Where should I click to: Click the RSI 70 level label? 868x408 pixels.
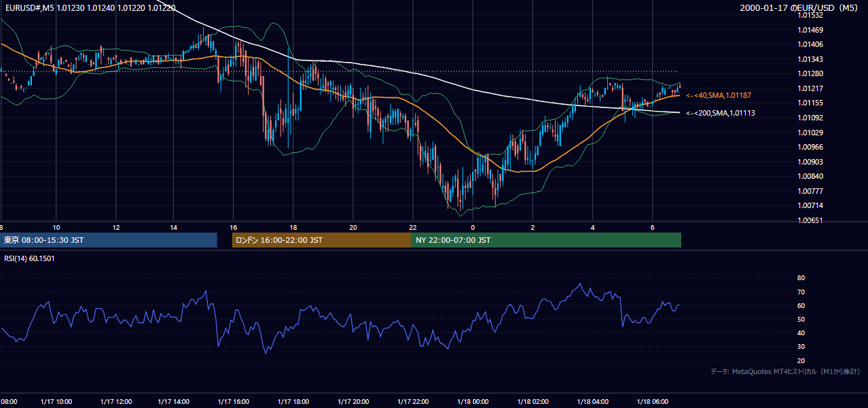[801, 292]
